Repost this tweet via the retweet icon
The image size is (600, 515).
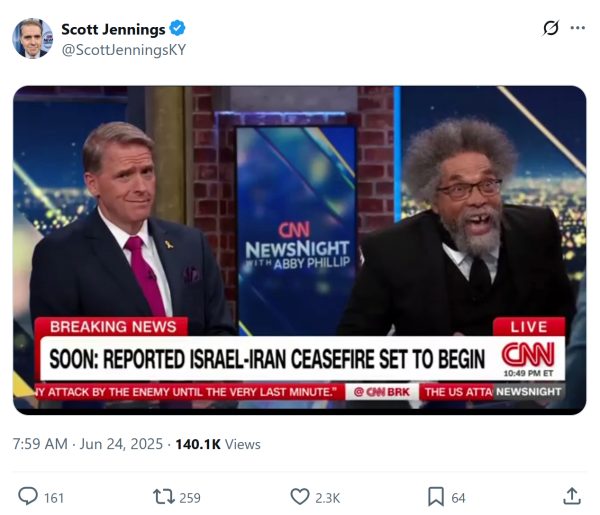pyautogui.click(x=161, y=496)
